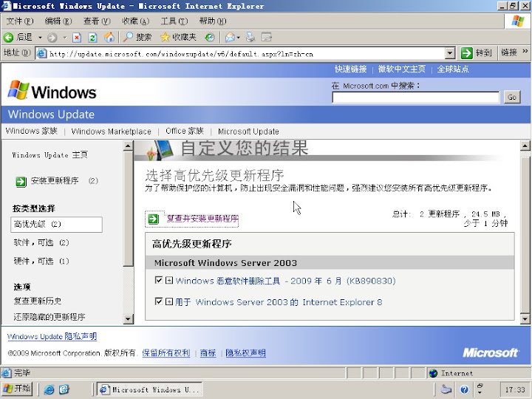Click 复查并安装更新程序 link
This screenshot has width=532, height=399.
202,219
